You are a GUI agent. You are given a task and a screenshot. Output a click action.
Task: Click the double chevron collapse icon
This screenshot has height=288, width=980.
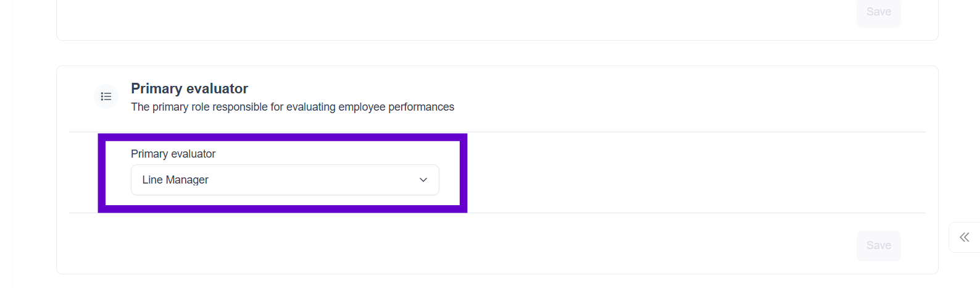tap(964, 237)
